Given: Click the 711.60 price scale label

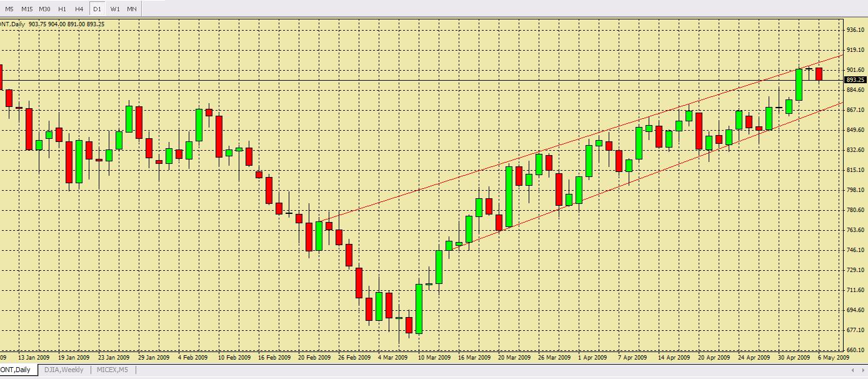Looking at the screenshot, I should pyautogui.click(x=855, y=290).
